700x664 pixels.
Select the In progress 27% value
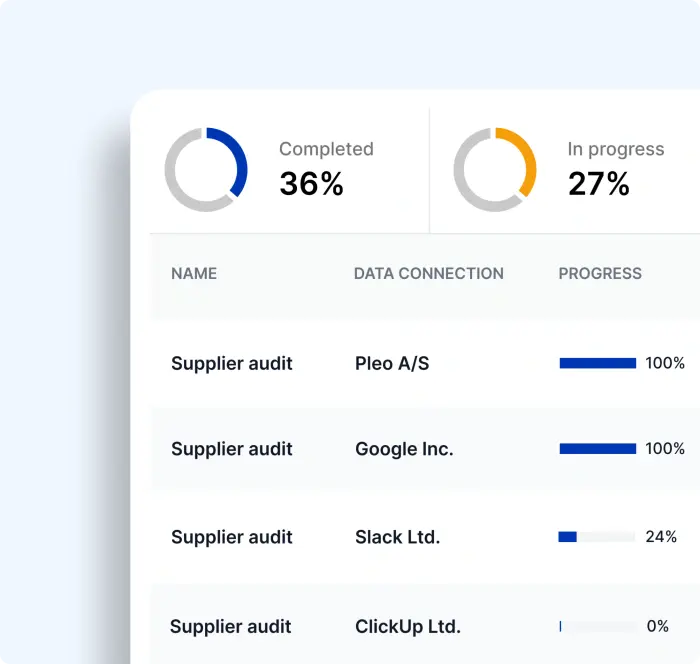[599, 184]
